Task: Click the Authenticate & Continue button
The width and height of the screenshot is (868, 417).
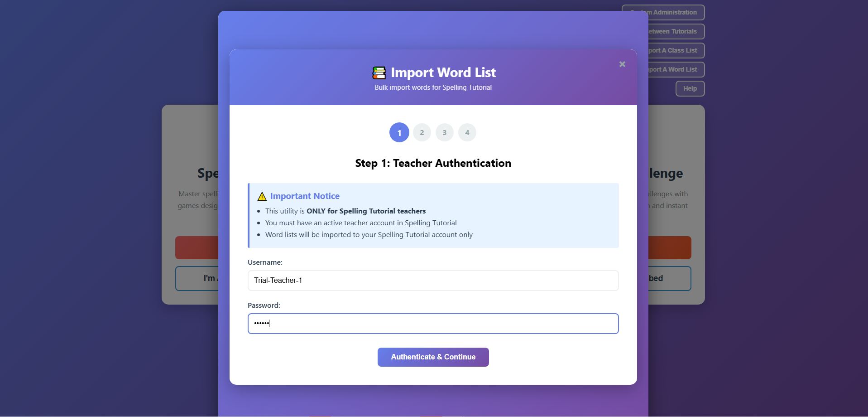Action: (x=433, y=357)
